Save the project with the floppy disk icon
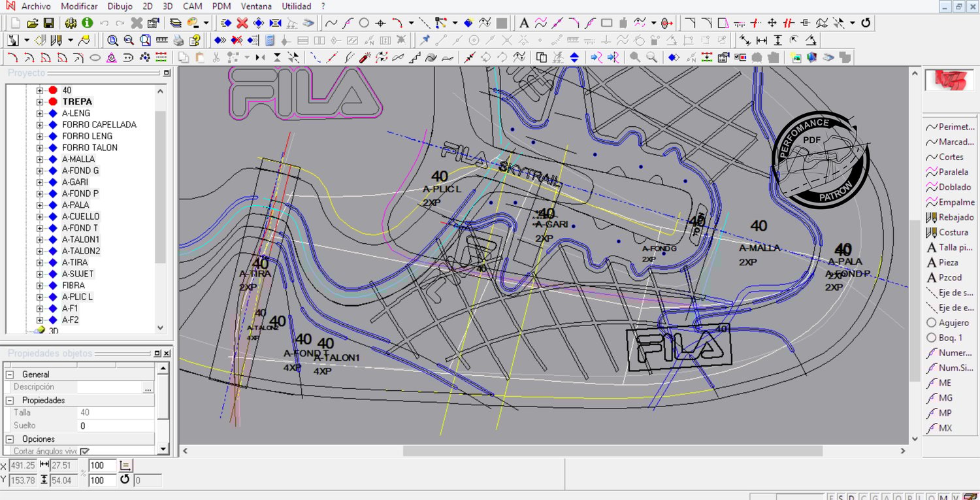 pyautogui.click(x=48, y=23)
